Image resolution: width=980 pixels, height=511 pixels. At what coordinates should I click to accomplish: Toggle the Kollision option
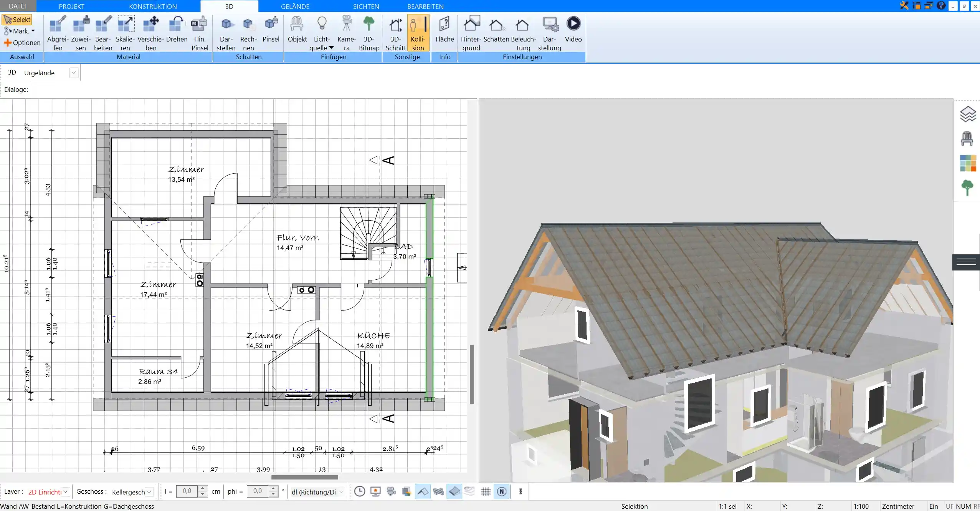coord(418,33)
